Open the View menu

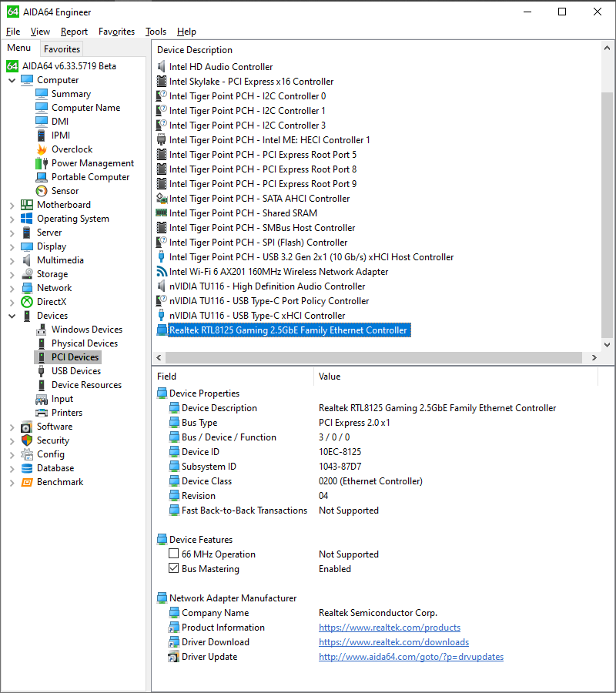click(x=40, y=32)
